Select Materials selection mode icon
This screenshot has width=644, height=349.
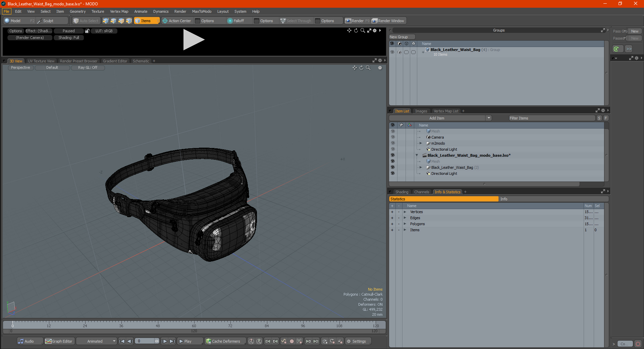[x=129, y=21]
